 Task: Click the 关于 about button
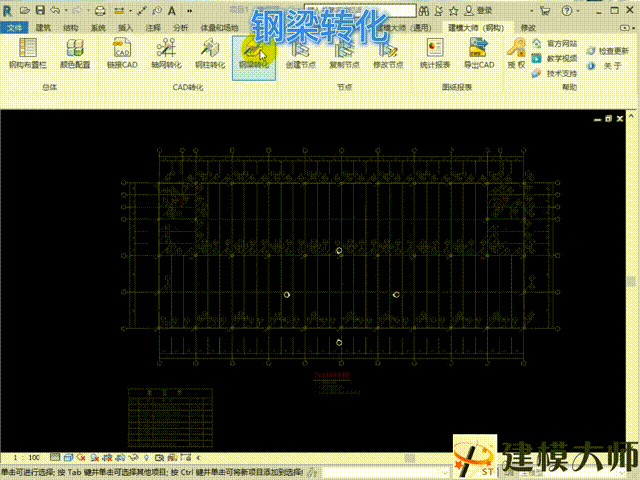605,66
